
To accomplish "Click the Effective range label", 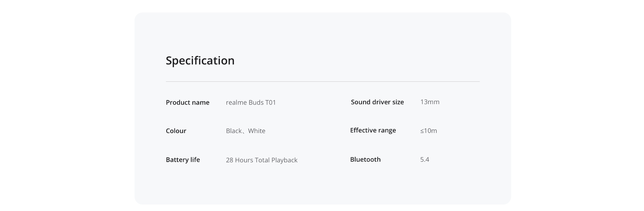I will [x=373, y=130].
